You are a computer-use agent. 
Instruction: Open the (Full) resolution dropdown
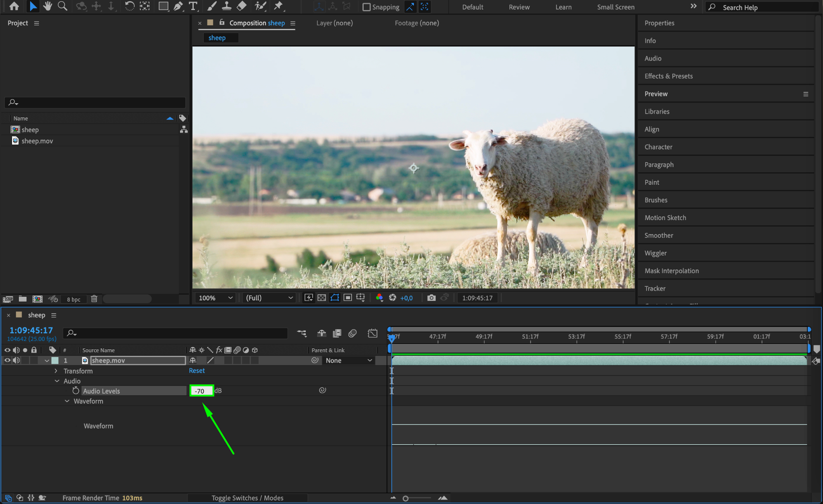pyautogui.click(x=269, y=298)
